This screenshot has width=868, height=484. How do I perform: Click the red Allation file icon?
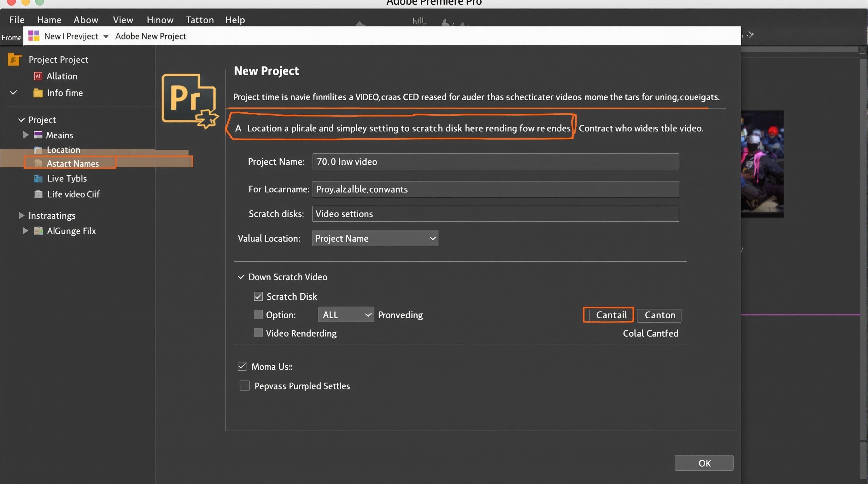tap(38, 76)
